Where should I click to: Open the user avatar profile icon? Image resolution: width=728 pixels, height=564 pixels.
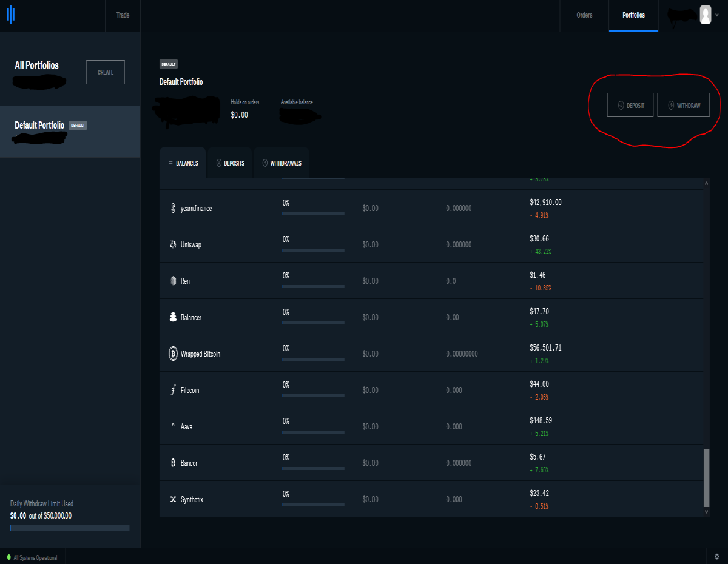point(706,15)
